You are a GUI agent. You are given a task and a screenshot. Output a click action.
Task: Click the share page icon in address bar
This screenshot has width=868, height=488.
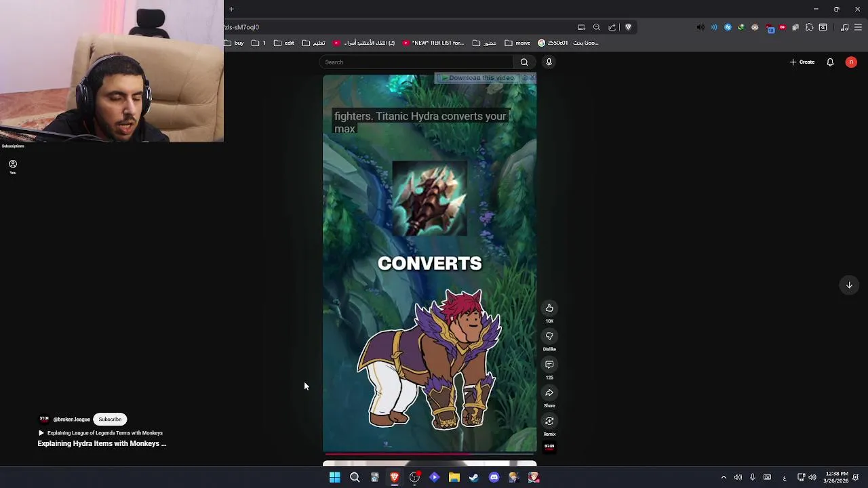click(x=612, y=27)
